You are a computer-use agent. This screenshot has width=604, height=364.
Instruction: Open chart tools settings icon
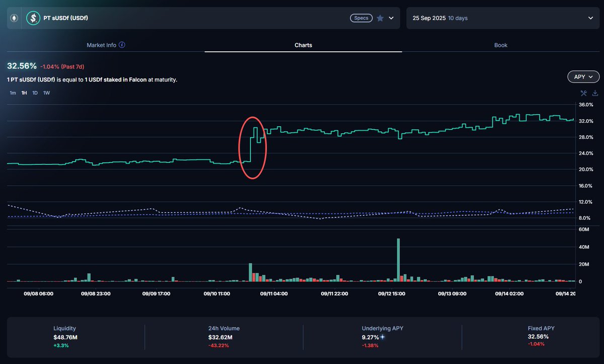point(584,93)
